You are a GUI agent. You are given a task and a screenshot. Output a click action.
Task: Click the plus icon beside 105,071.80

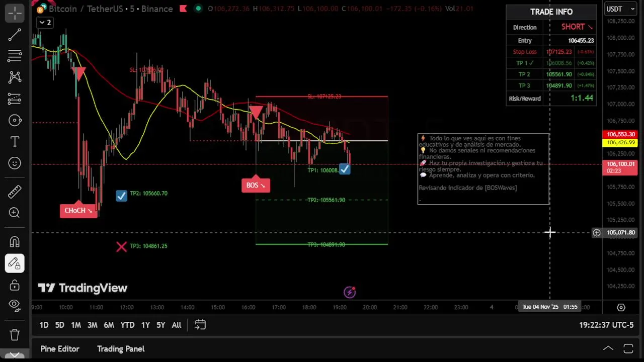click(x=596, y=233)
